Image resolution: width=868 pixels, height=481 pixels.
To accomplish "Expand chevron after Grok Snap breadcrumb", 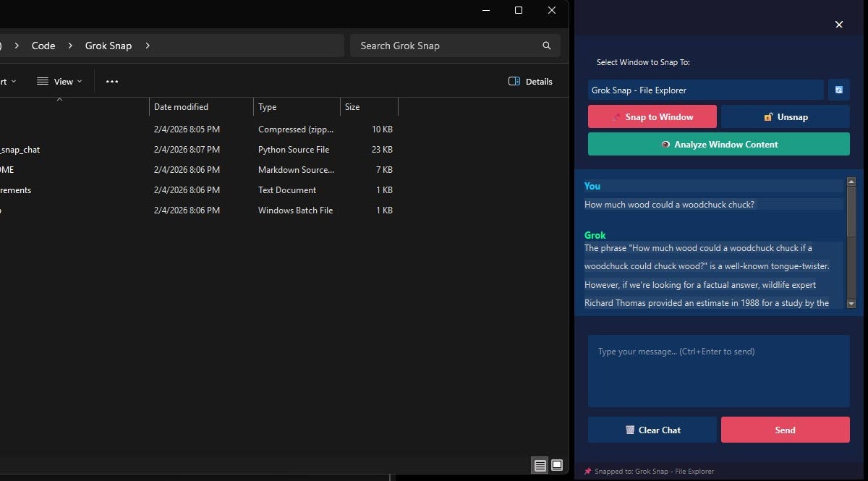I will 148,46.
